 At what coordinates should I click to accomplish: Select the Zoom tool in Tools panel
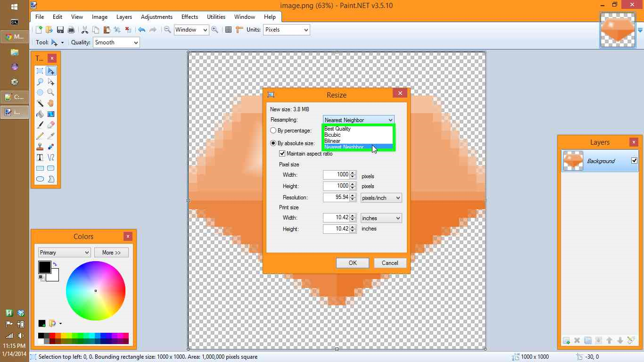coord(51,93)
